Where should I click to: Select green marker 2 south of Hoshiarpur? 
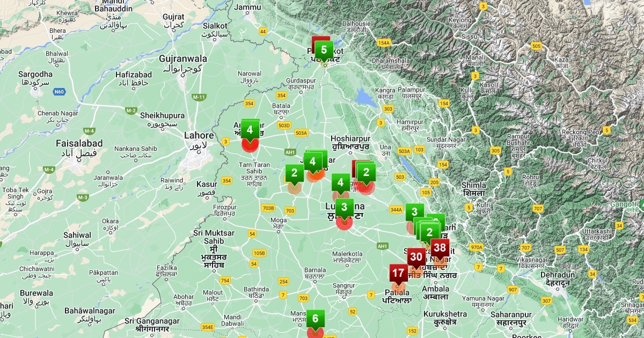366,173
